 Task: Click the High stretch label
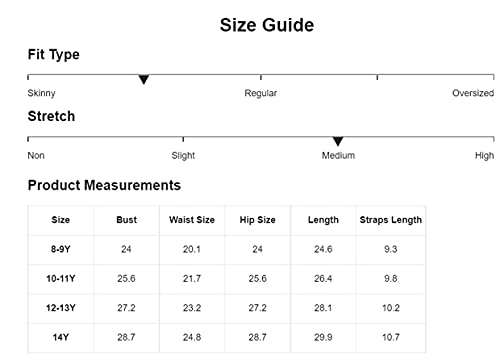coord(484,156)
